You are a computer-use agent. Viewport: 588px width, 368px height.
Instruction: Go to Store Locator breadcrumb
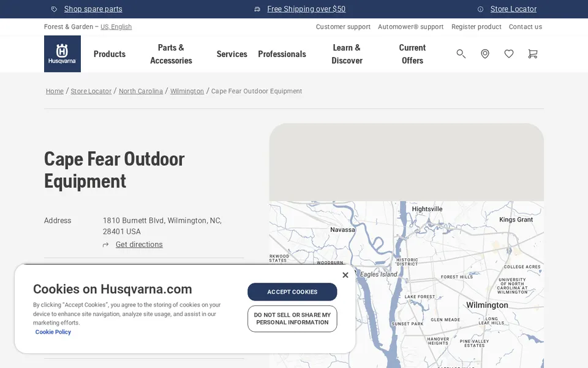[91, 91]
